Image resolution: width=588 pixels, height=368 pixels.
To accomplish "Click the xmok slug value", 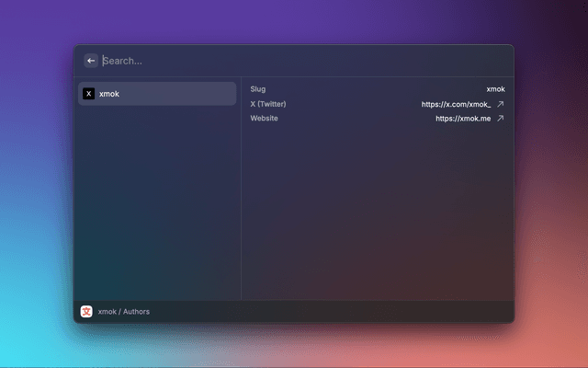I will [x=495, y=89].
